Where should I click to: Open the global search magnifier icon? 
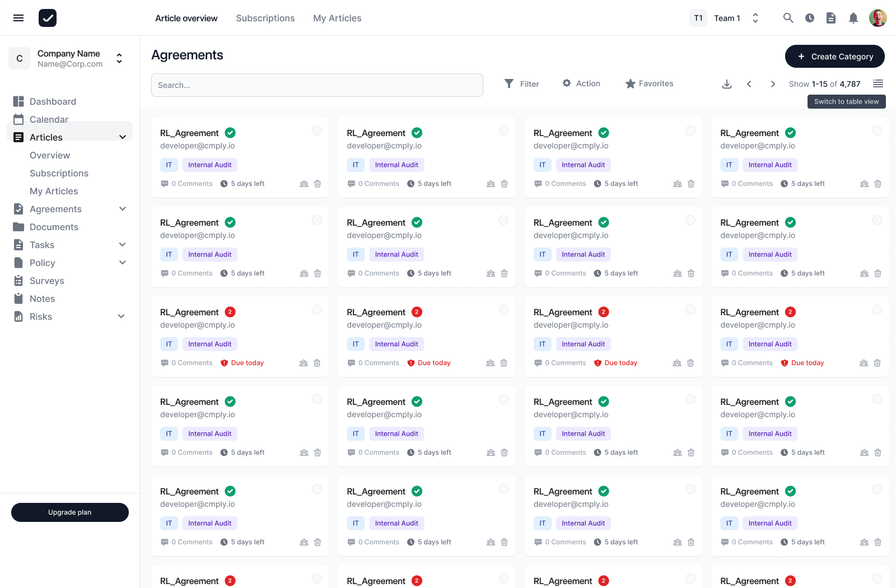click(788, 17)
